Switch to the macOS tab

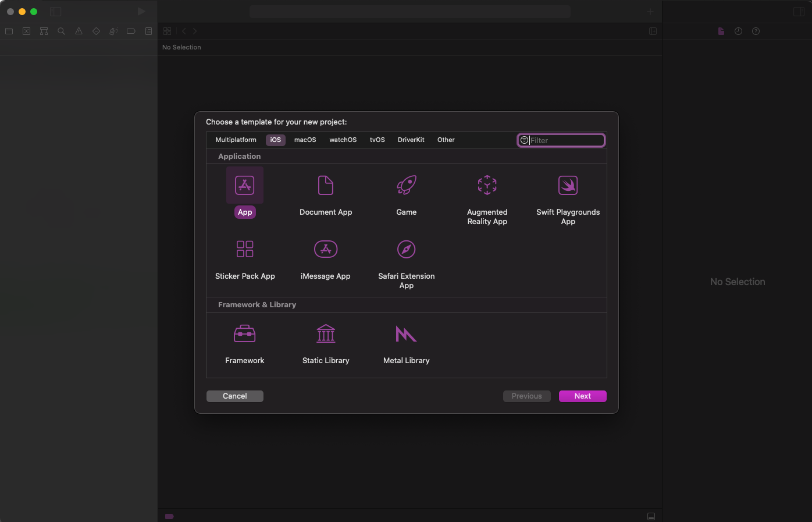click(x=305, y=140)
